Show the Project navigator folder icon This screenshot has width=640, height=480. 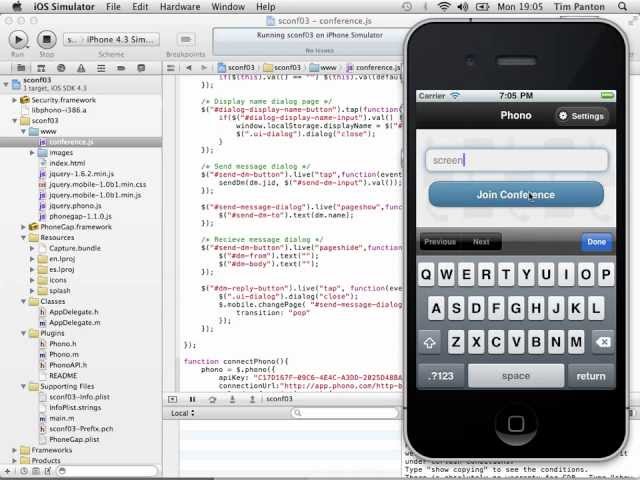[21, 68]
